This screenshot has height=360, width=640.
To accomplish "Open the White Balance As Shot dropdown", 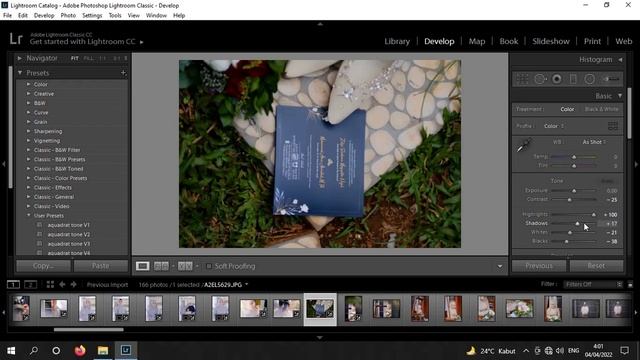I will [594, 142].
